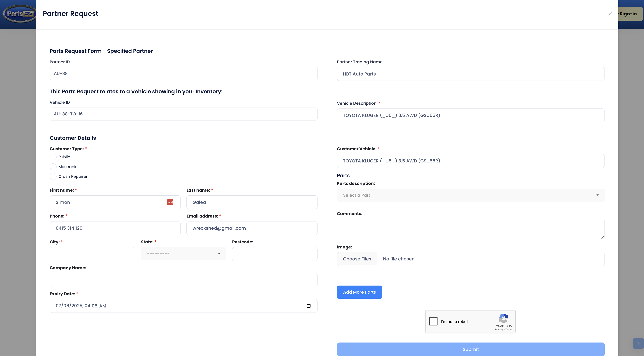Select the Public customer type
The image size is (644, 356).
[x=53, y=157]
